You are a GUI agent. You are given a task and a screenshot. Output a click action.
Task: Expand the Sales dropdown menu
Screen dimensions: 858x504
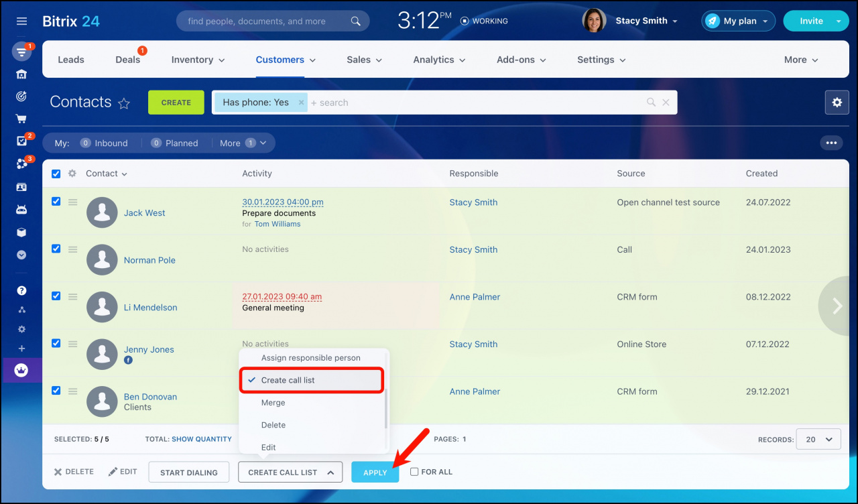pyautogui.click(x=364, y=60)
